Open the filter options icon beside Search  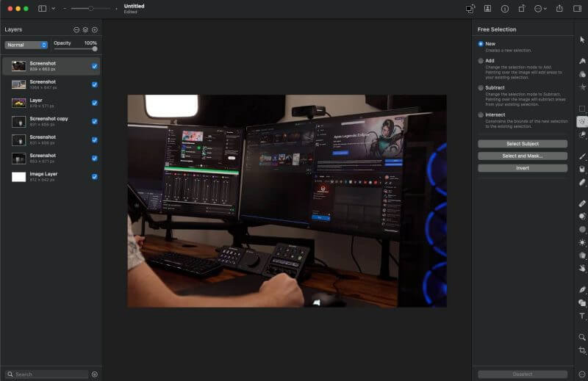click(x=95, y=374)
